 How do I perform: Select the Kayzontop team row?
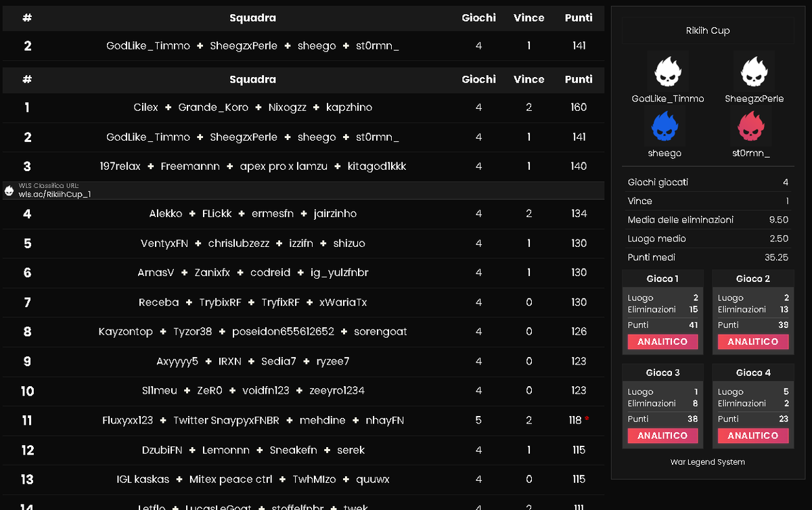point(303,331)
